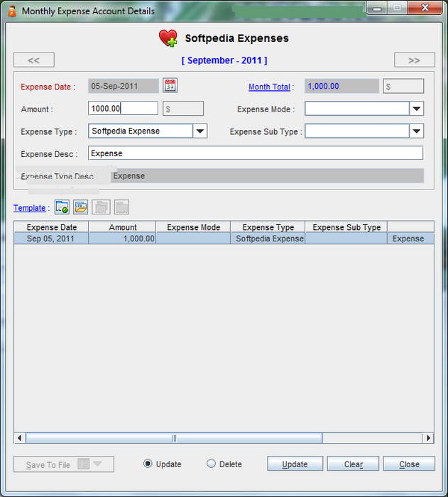
Task: Click the Expense Type column header
Action: [x=268, y=227]
